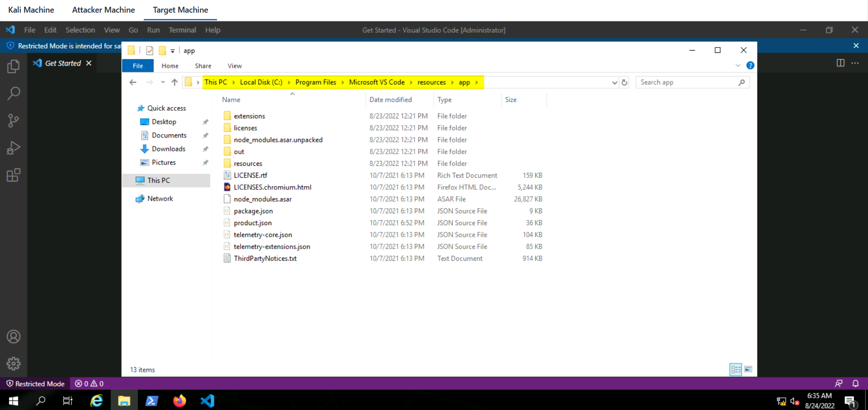868x410 pixels.
Task: Open Selection menu in VS Code
Action: [x=80, y=30]
